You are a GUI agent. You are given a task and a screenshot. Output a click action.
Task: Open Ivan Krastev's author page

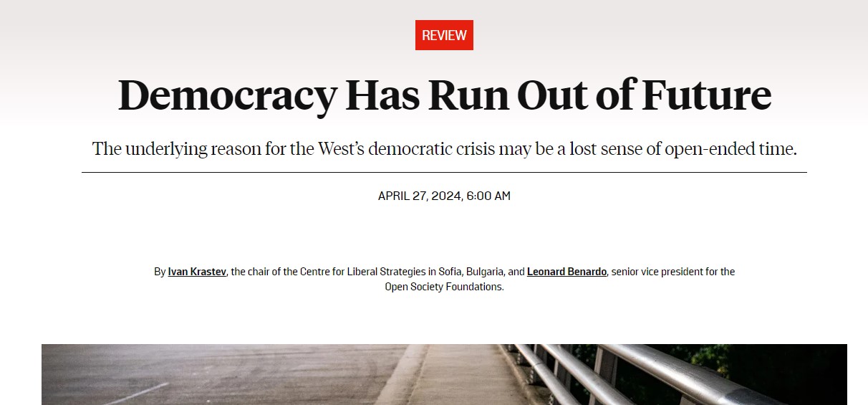[197, 272]
